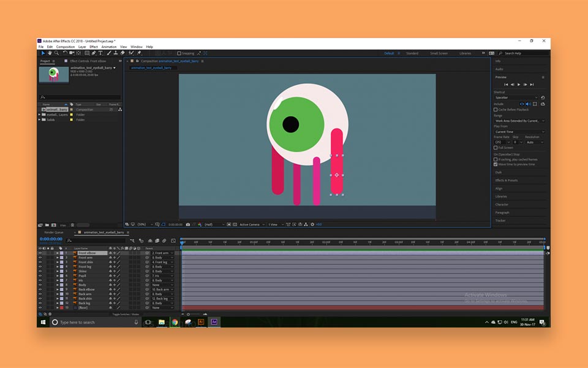Viewport: 588px width, 368px height.
Task: Play the preview
Action: 519,85
